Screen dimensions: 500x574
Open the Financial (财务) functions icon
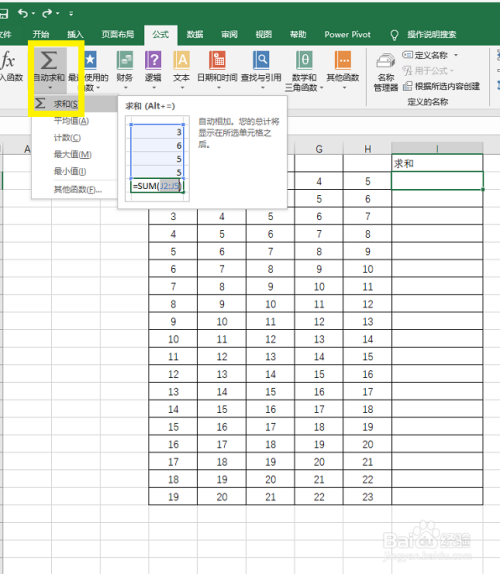pos(125,60)
